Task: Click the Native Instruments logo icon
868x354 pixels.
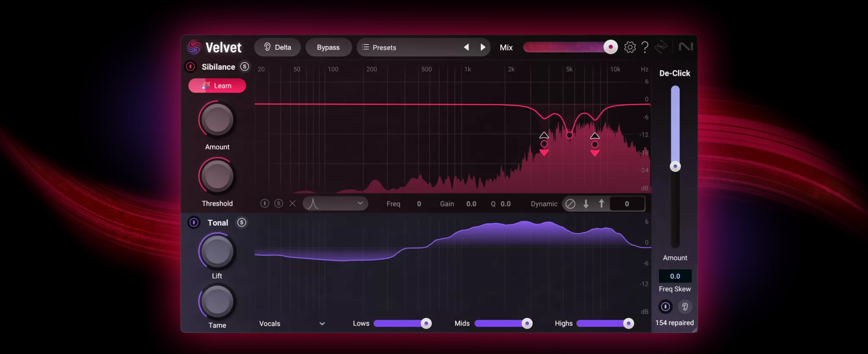Action: pyautogui.click(x=686, y=47)
